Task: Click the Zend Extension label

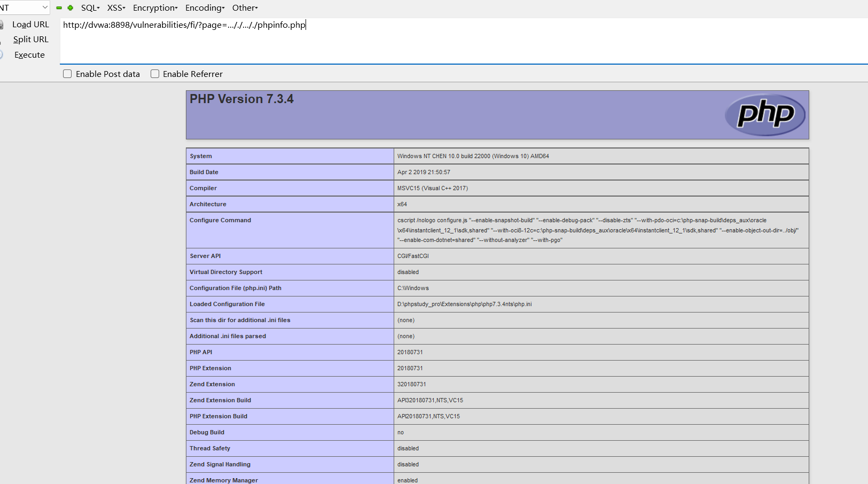Action: click(x=212, y=384)
